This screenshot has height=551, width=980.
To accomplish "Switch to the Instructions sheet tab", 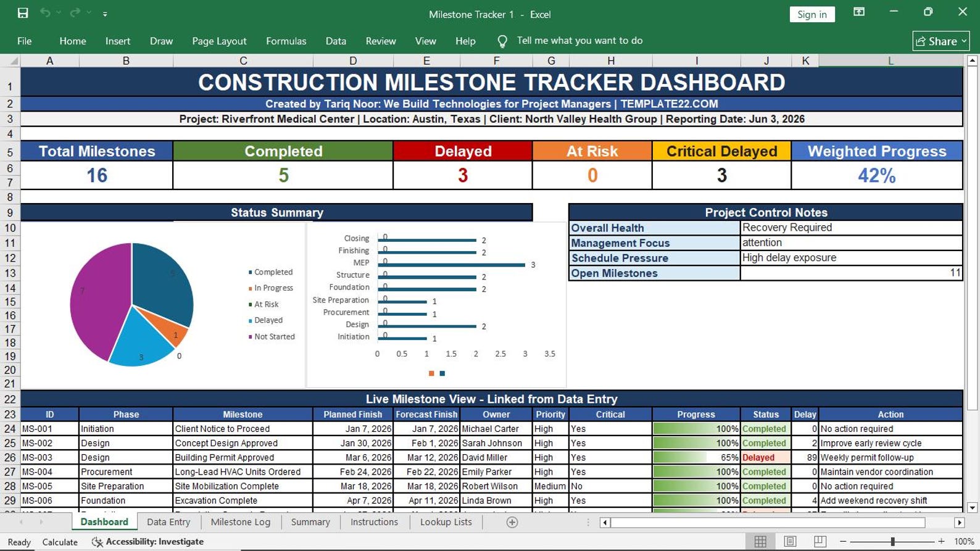I will pyautogui.click(x=374, y=522).
